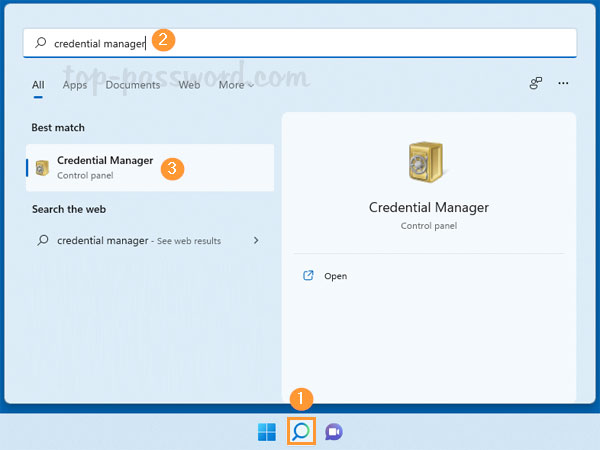Click the search options icon beside the ellipsis
The image size is (600, 450).
(x=536, y=84)
